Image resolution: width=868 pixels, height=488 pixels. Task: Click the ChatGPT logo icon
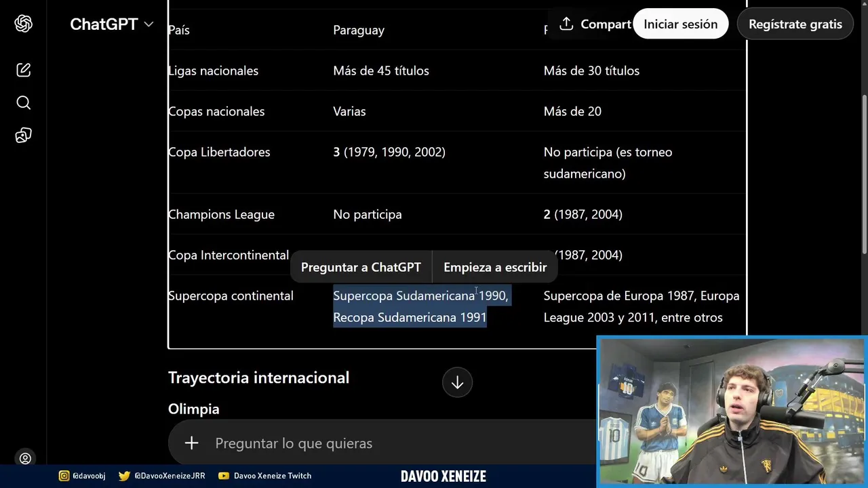(24, 24)
